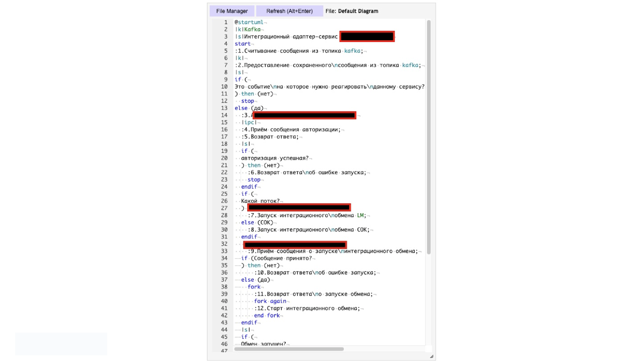
Task: Click ':10.Возврат ответа' on line 36
Action: click(283, 273)
